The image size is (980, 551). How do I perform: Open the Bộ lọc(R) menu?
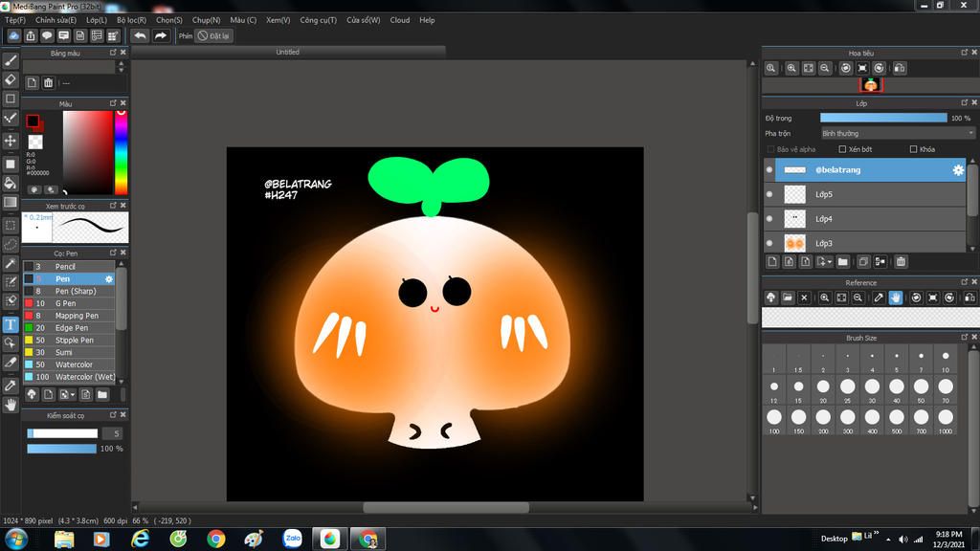click(x=131, y=20)
